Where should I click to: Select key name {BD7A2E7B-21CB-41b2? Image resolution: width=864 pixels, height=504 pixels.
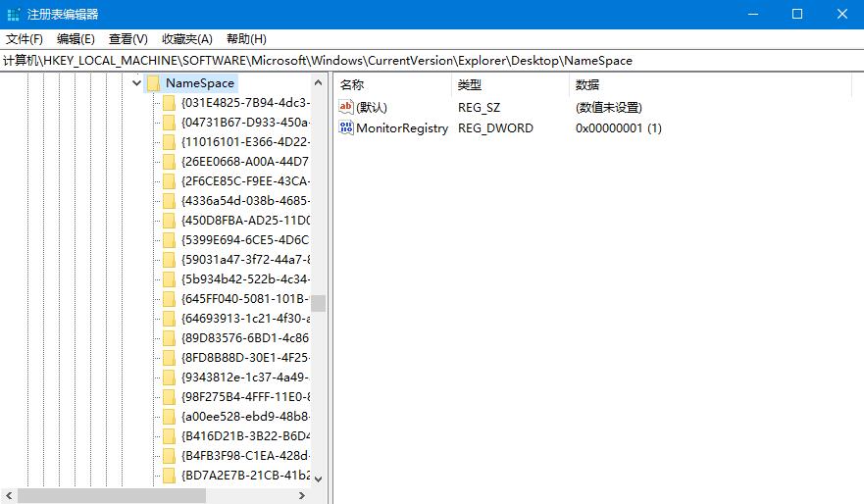point(246,476)
